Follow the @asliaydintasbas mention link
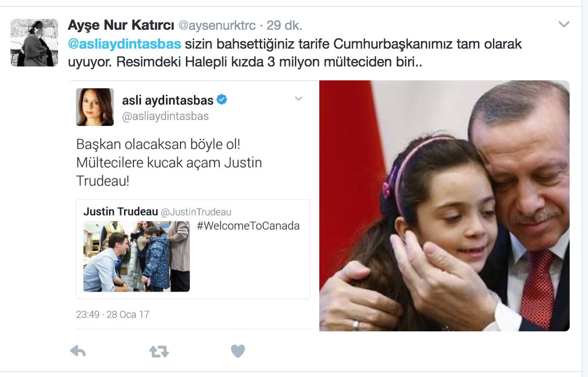The height and width of the screenshot is (377, 588). click(x=124, y=44)
